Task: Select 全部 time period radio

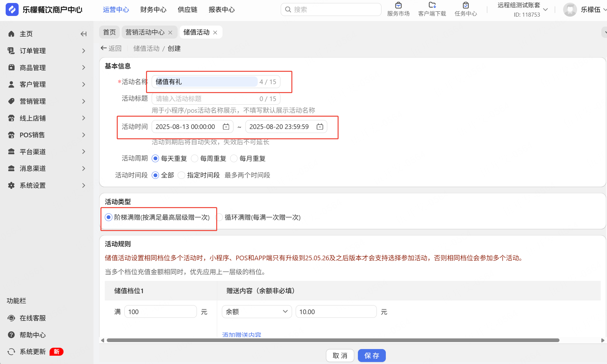Action: click(155, 175)
